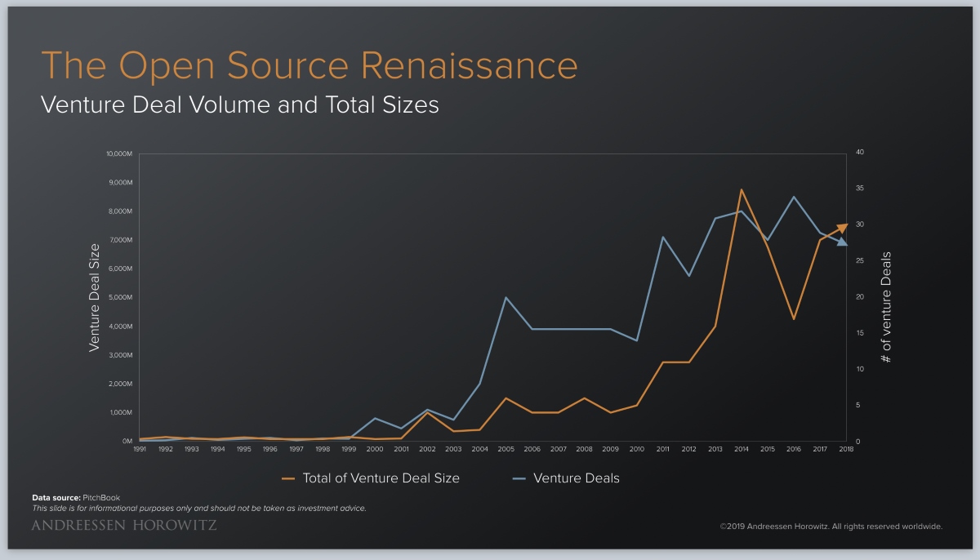Click the investment advice disclaimer line

[198, 508]
